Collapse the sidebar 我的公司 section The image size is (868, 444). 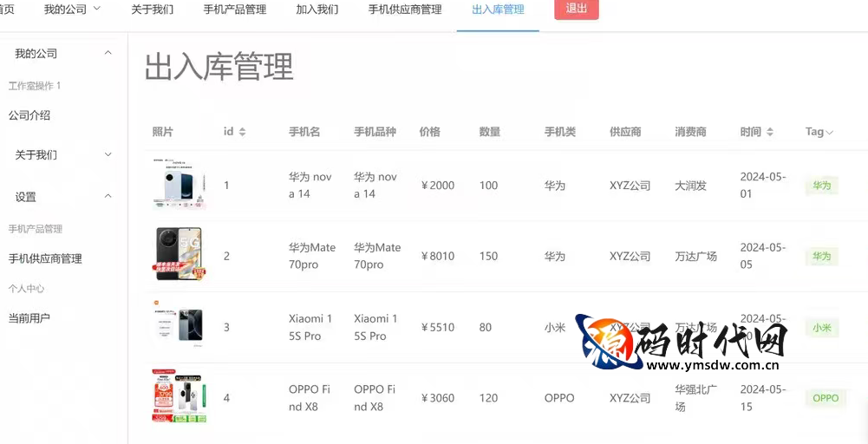108,53
